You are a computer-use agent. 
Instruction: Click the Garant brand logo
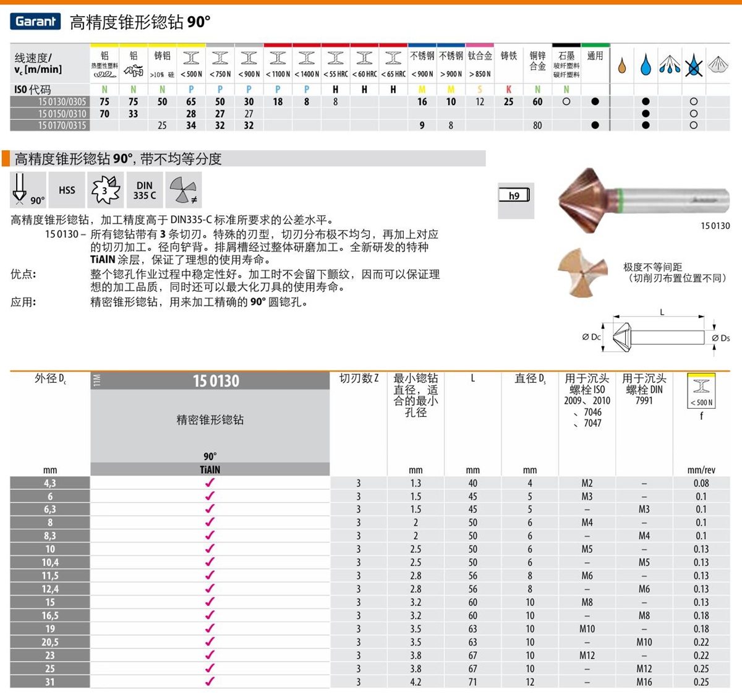click(35, 22)
